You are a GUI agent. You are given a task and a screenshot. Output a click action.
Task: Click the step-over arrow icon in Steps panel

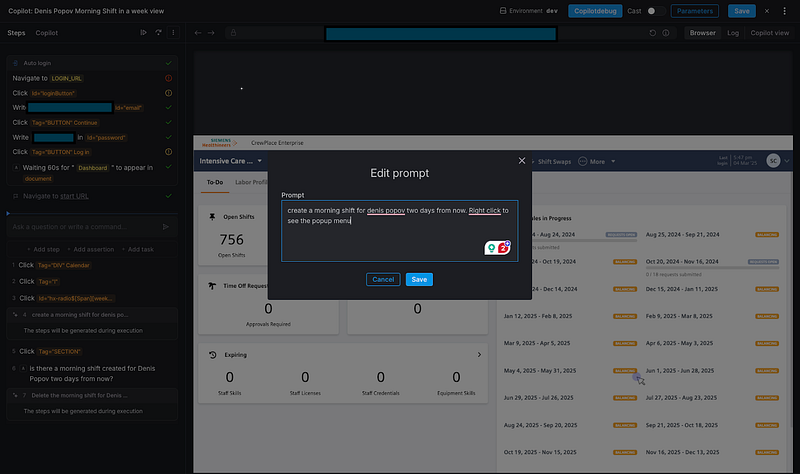pos(159,33)
